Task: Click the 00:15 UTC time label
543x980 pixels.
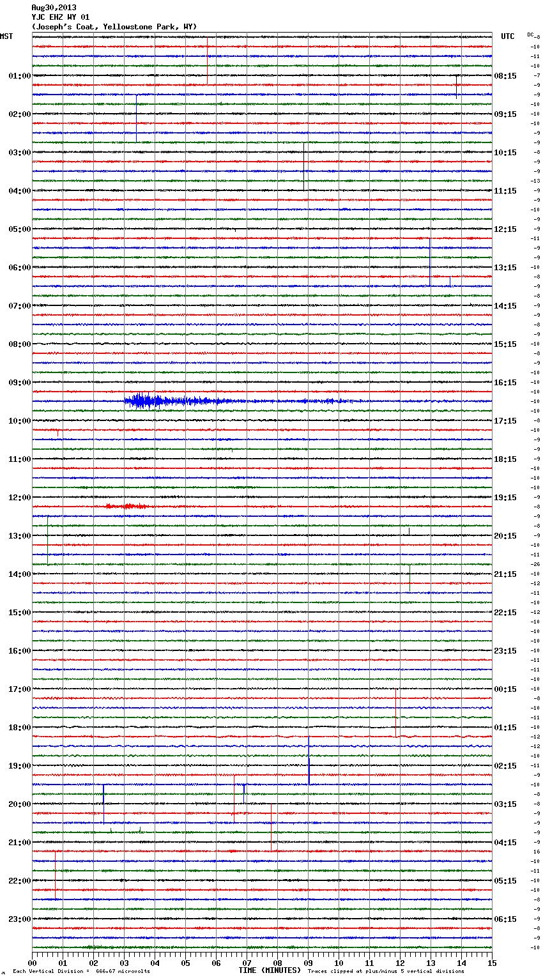Action: click(505, 689)
